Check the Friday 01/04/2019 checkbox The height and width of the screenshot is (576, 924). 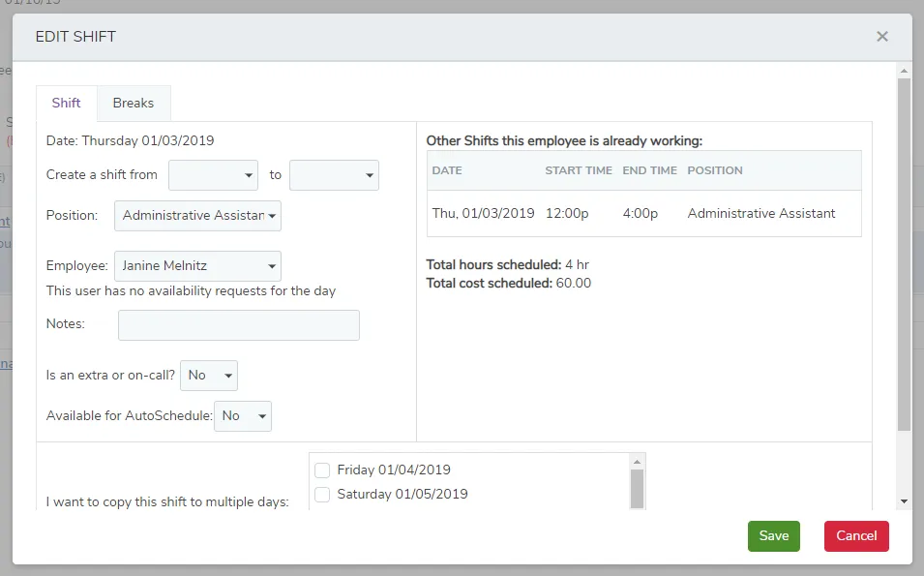[322, 470]
